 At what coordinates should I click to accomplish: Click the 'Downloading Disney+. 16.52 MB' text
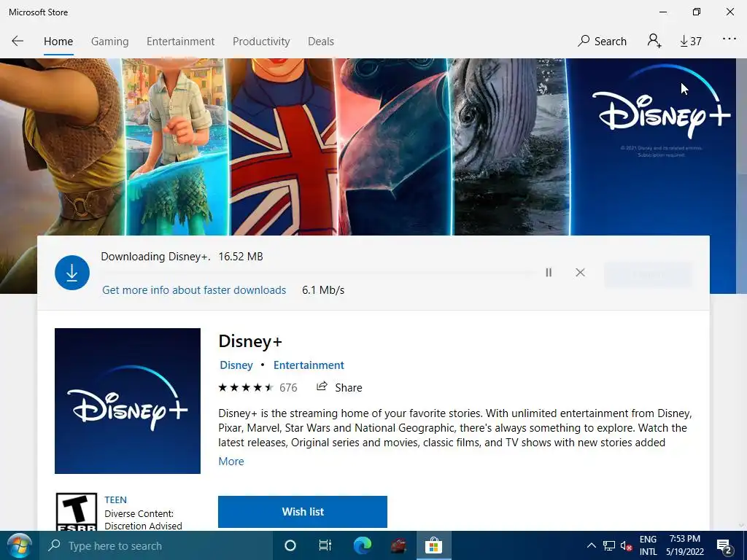(x=182, y=257)
